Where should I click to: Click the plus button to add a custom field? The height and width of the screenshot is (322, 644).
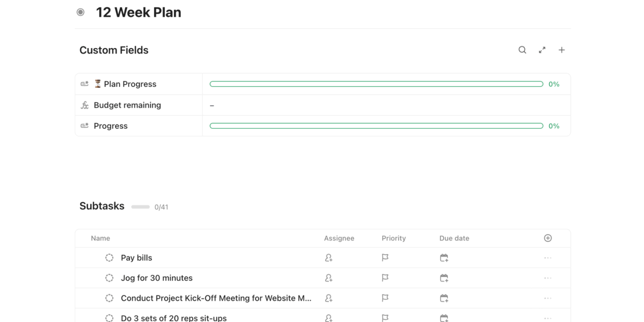pyautogui.click(x=561, y=50)
